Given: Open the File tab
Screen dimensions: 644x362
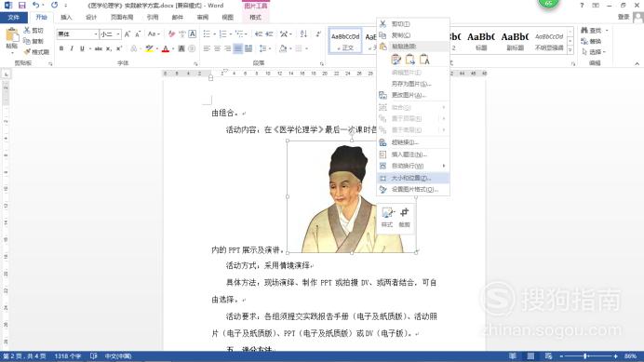Looking at the screenshot, I should click(x=14, y=18).
